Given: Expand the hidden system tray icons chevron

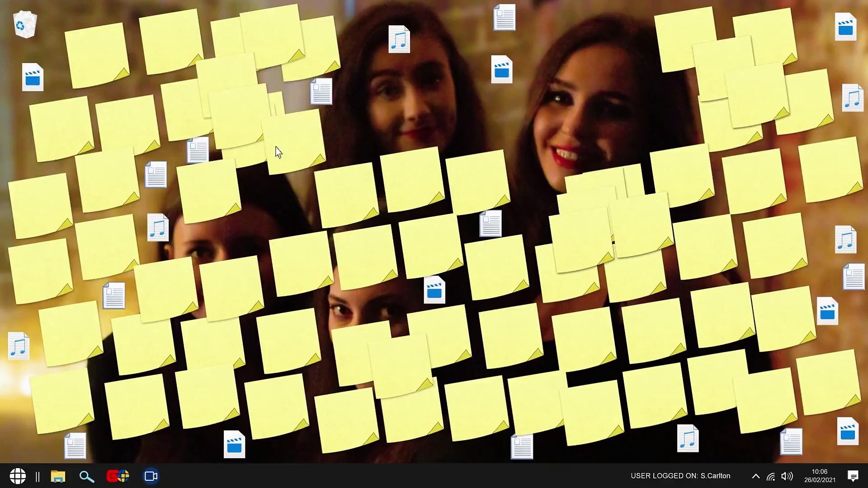Looking at the screenshot, I should pyautogui.click(x=755, y=476).
